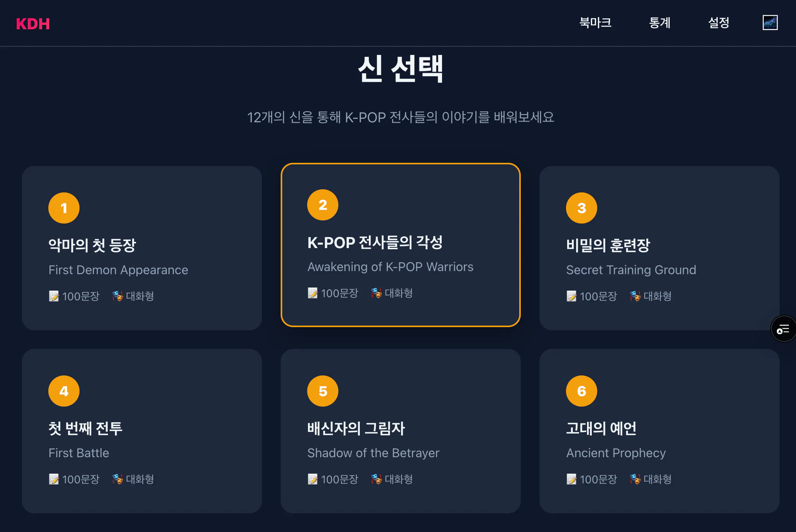Click the masks icon on First Battle card
Image resolution: width=796 pixels, height=532 pixels.
(118, 479)
